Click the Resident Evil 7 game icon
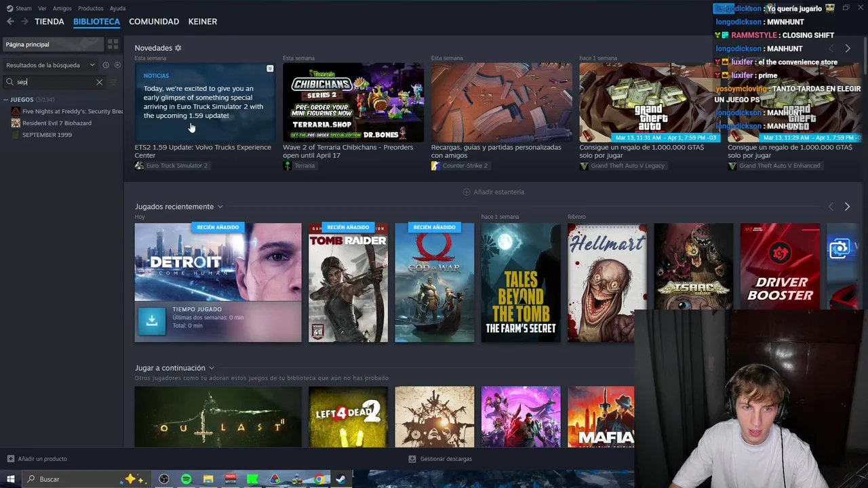The height and width of the screenshot is (488, 868). tap(16, 123)
